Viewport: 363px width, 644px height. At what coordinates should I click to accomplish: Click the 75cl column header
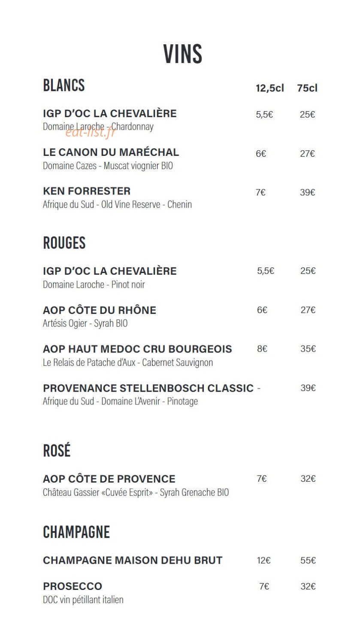[x=307, y=88]
